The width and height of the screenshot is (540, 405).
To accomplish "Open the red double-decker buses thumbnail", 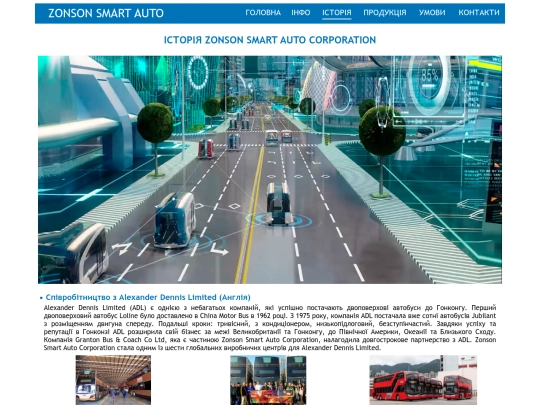I will pos(423,380).
